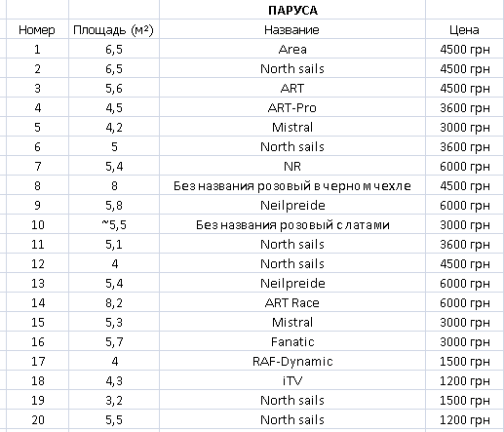The image size is (504, 432).
Task: Click the Номер column header cell
Action: (37, 29)
